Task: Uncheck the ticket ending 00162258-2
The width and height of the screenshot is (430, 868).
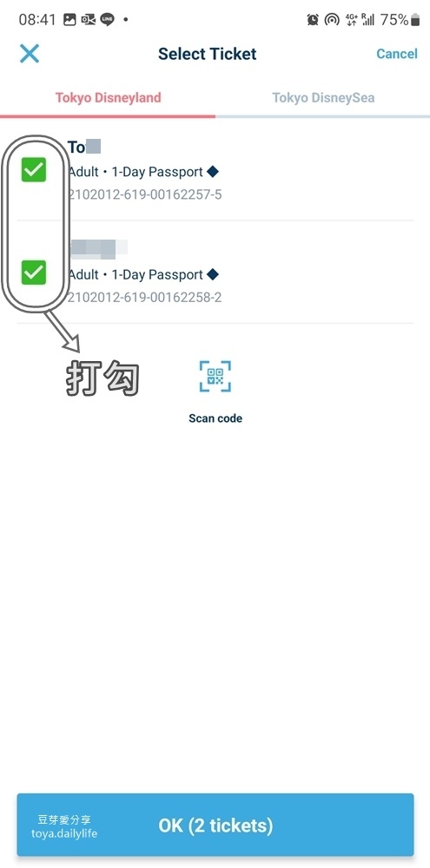Action: 34,272
